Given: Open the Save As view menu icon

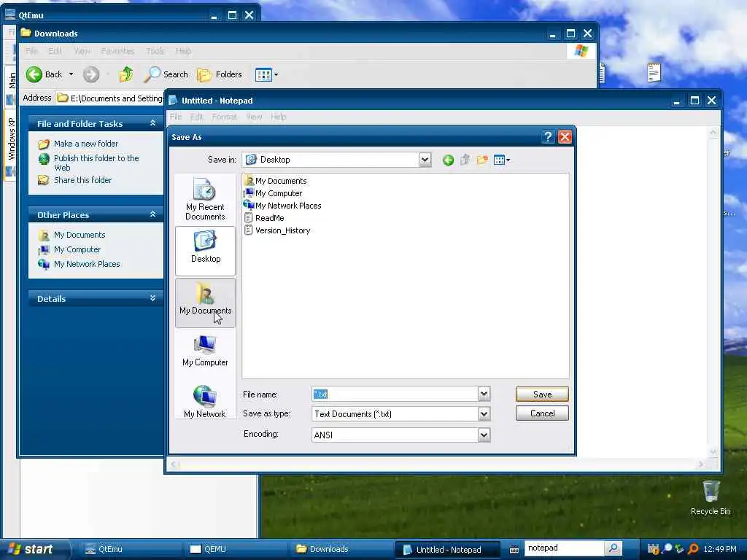Looking at the screenshot, I should 502,160.
